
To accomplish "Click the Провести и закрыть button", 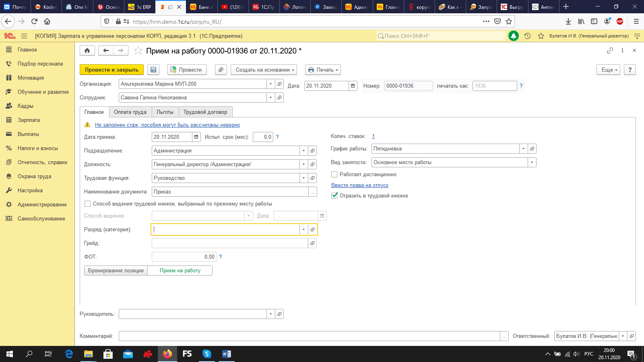I will click(111, 70).
